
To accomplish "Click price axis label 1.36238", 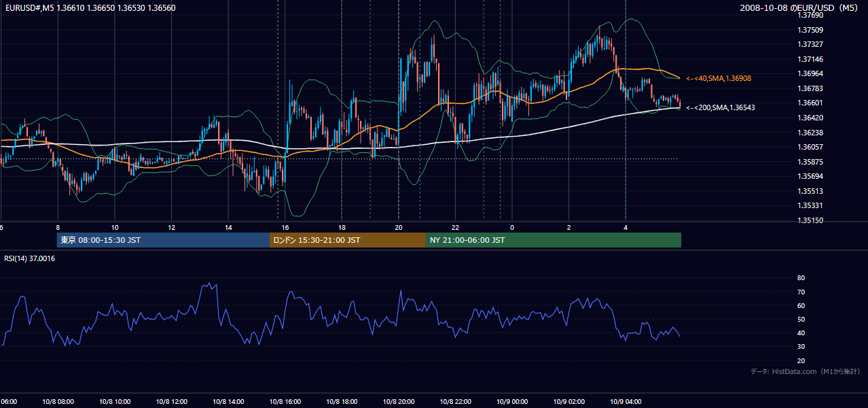I will pyautogui.click(x=810, y=133).
